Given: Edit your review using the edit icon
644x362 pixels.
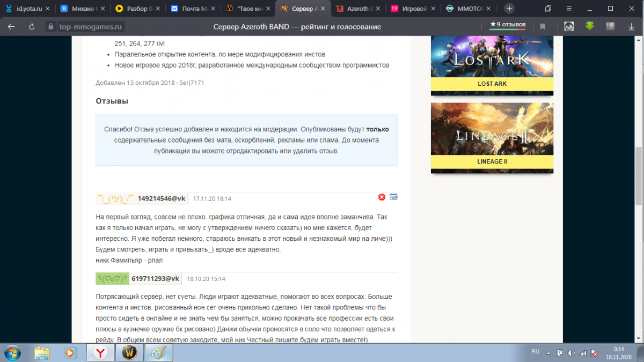Looking at the screenshot, I should [x=393, y=197].
